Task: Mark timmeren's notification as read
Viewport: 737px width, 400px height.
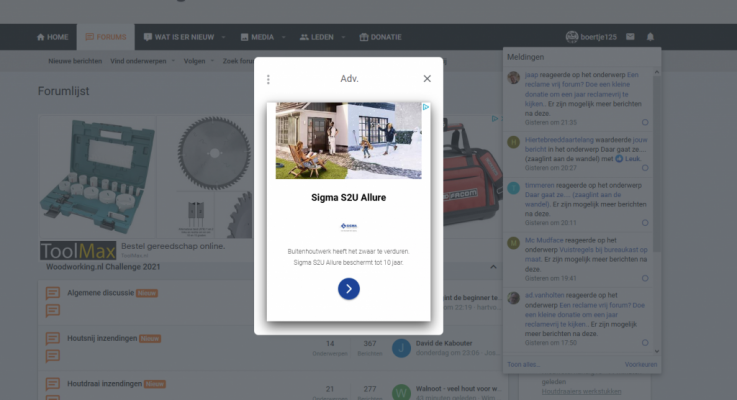Action: pos(645,223)
